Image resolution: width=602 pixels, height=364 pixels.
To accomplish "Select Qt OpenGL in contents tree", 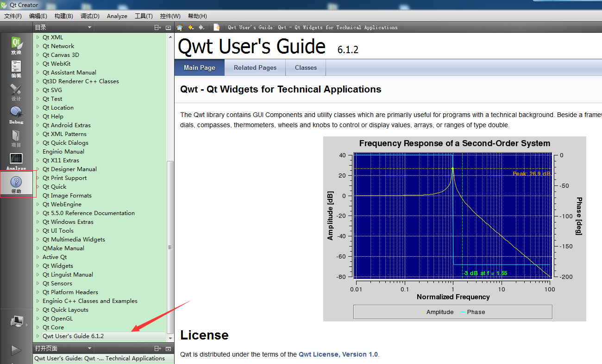I will 57,319.
